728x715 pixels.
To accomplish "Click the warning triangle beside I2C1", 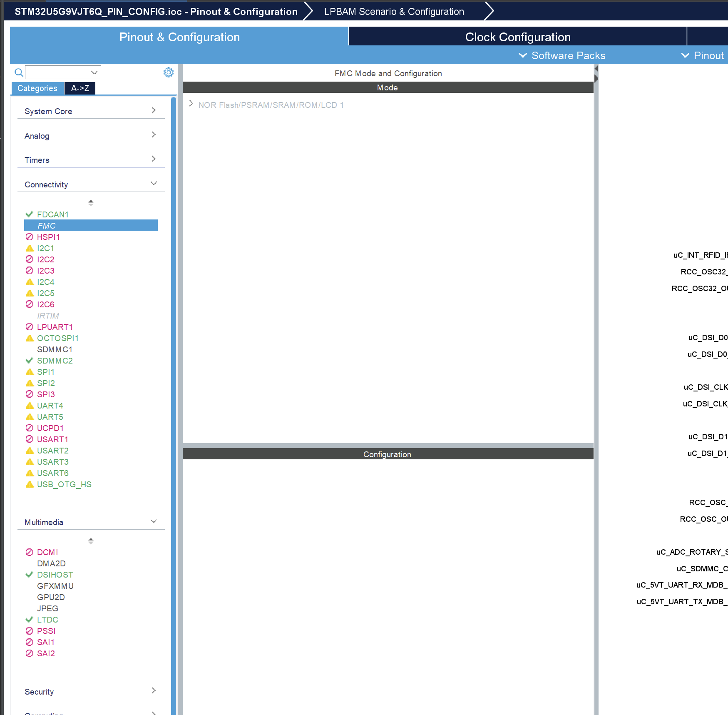I will (30, 248).
